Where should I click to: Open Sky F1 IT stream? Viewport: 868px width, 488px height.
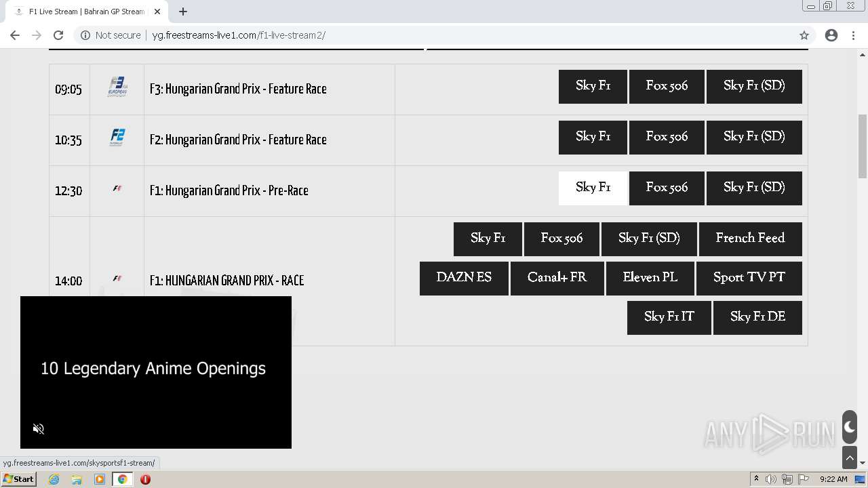[669, 317]
